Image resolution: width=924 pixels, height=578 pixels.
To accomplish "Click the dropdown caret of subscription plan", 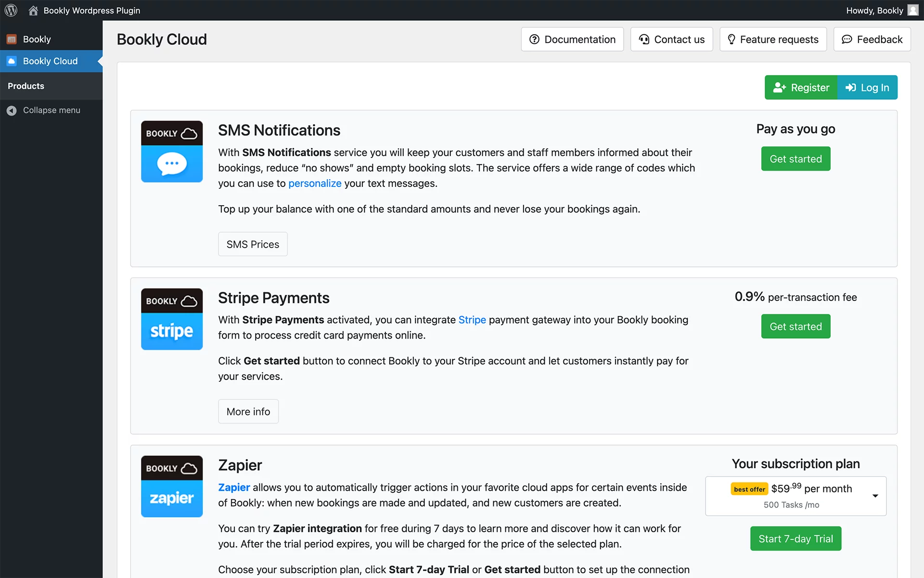I will [x=875, y=496].
